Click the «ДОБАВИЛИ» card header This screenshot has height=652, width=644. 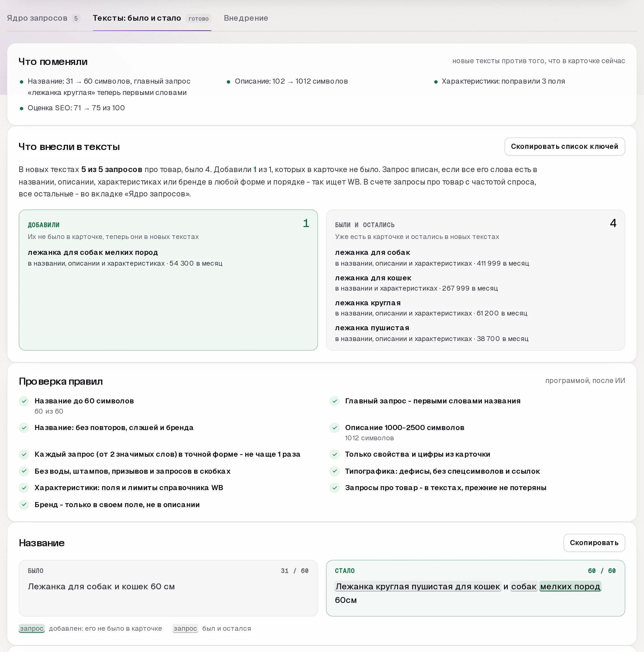click(x=44, y=225)
